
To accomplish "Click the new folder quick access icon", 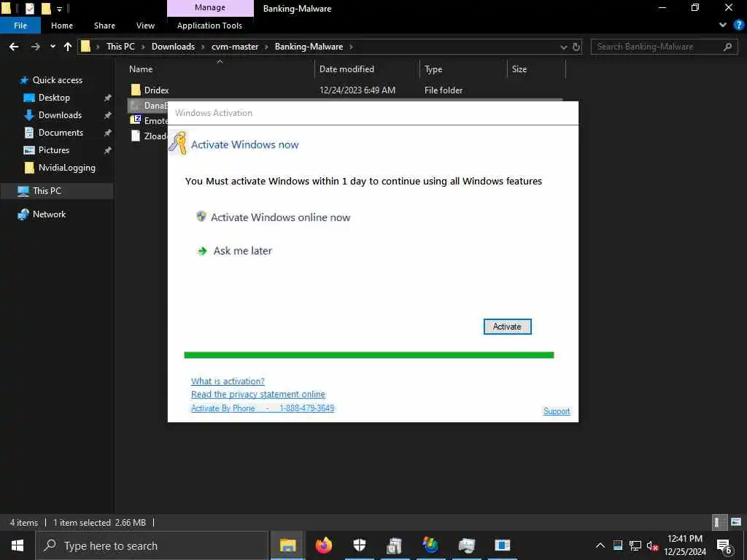I will tap(46, 8).
